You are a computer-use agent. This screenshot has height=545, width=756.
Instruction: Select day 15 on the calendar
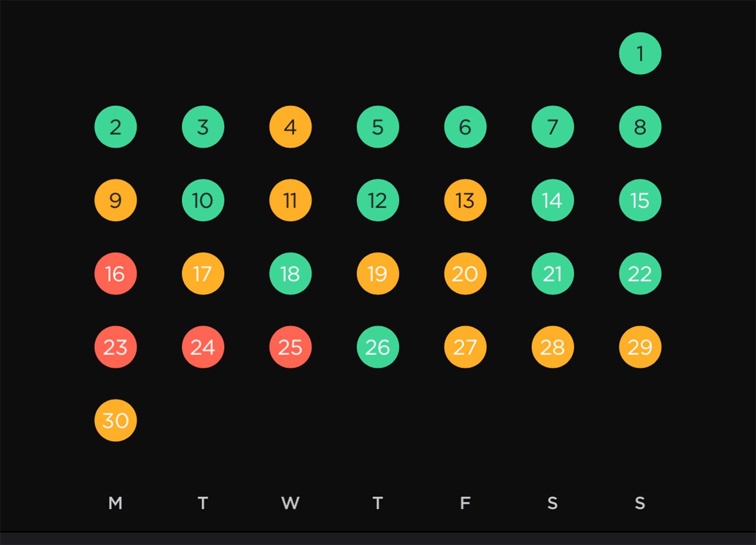(640, 200)
